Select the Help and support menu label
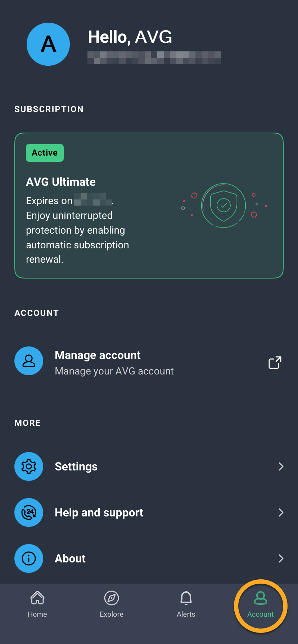 tap(99, 512)
